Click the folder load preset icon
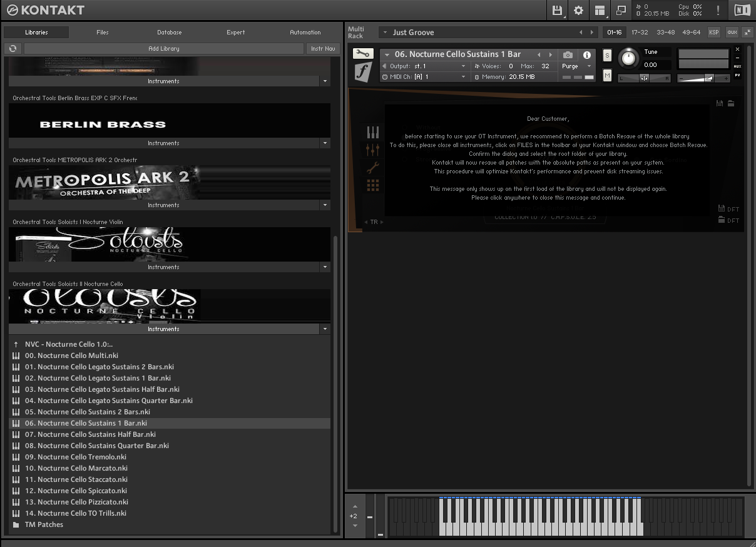The width and height of the screenshot is (756, 547). point(730,103)
